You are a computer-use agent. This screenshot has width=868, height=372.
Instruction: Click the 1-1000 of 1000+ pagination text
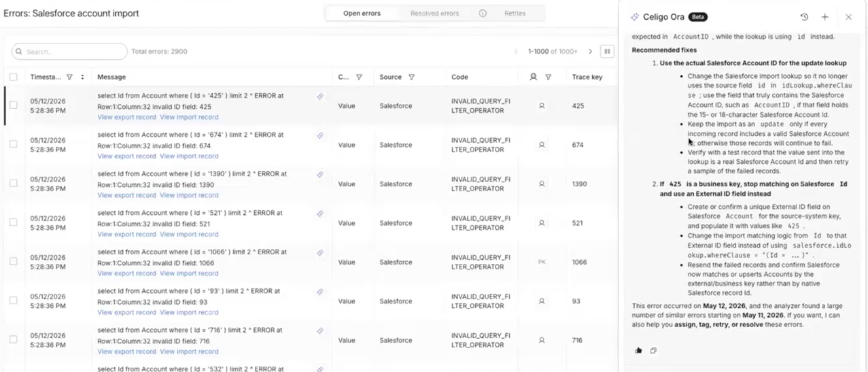coord(553,52)
